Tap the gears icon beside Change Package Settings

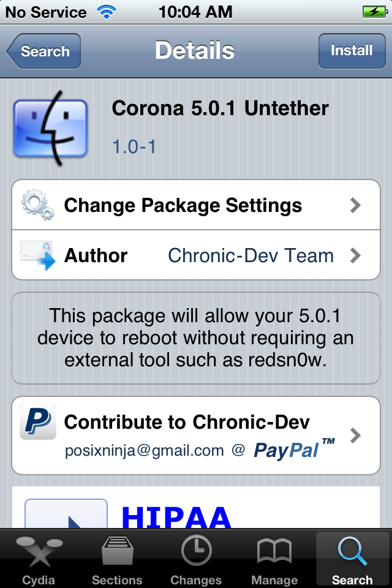38,205
